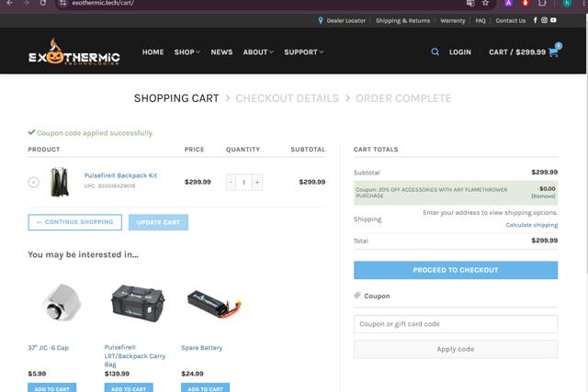Screen dimensions: 588x392
Task: Remove Pulsefire Backpack Kit with circle icon
Action: (34, 182)
